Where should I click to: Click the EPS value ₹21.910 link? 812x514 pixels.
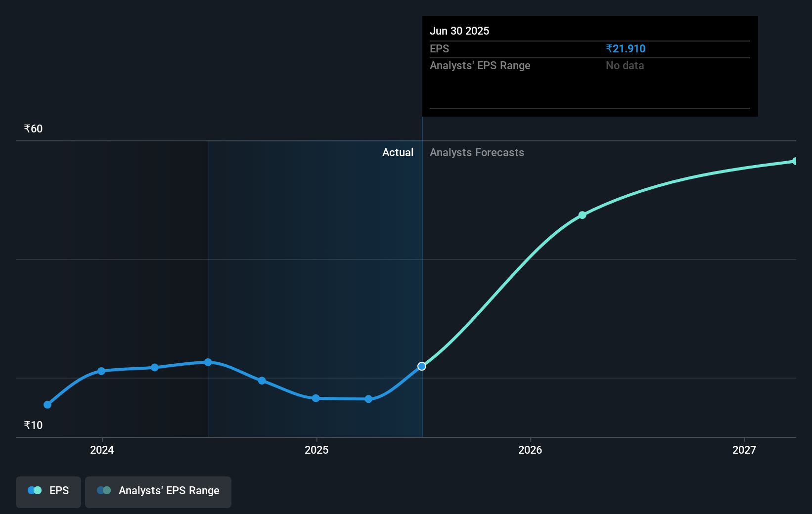pyautogui.click(x=625, y=48)
